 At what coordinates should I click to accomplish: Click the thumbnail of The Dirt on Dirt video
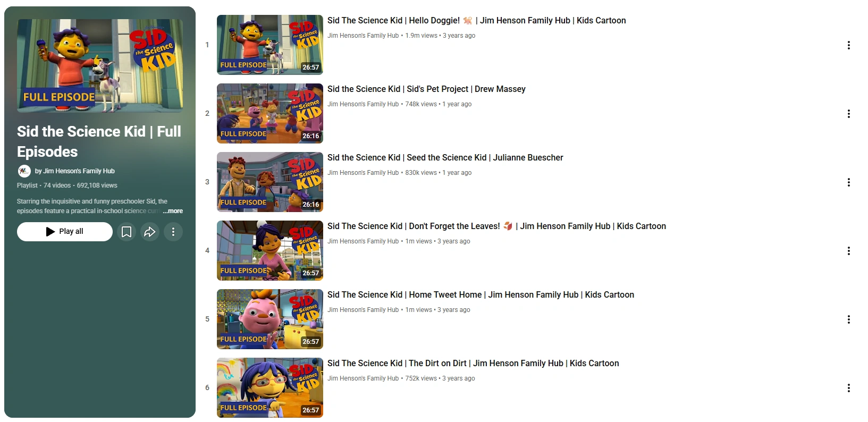coord(270,388)
